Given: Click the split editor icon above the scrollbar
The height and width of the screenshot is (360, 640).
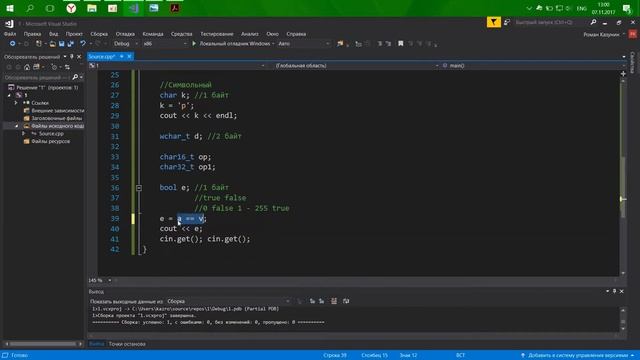Looking at the screenshot, I should click(x=623, y=74).
